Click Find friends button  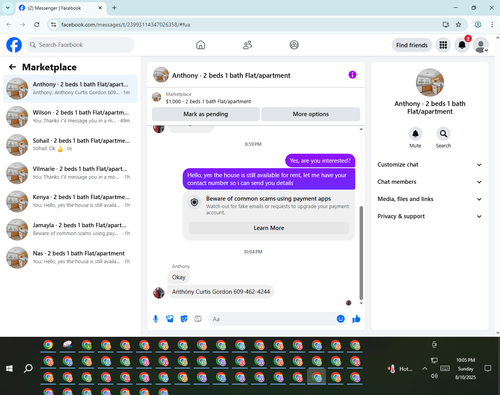(x=412, y=45)
